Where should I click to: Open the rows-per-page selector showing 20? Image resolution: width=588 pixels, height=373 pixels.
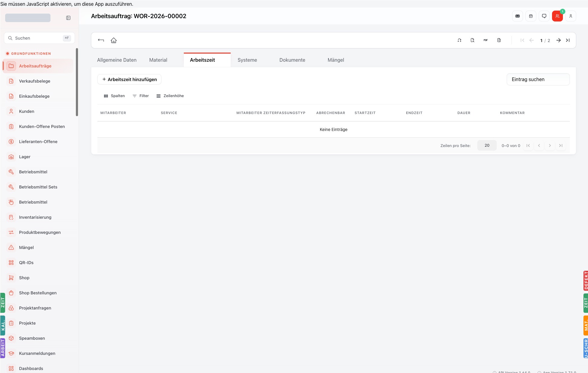pyautogui.click(x=487, y=146)
